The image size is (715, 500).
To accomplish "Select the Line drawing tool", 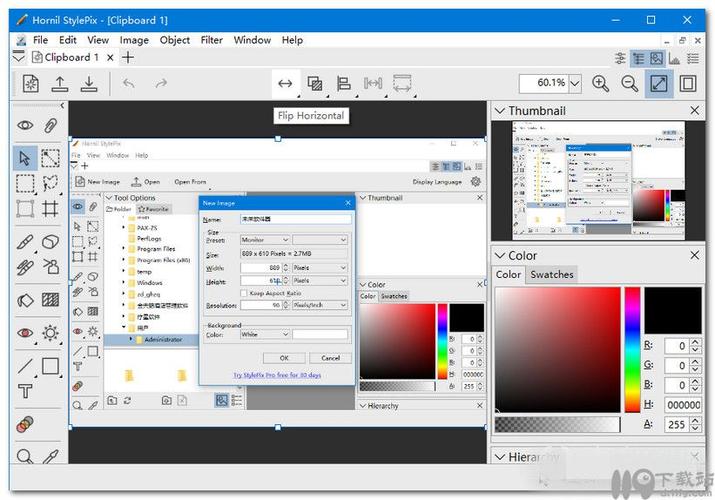I will click(x=25, y=366).
